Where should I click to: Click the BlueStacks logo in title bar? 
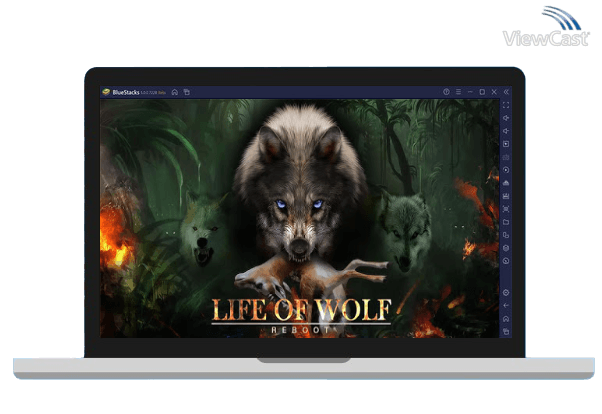(106, 92)
